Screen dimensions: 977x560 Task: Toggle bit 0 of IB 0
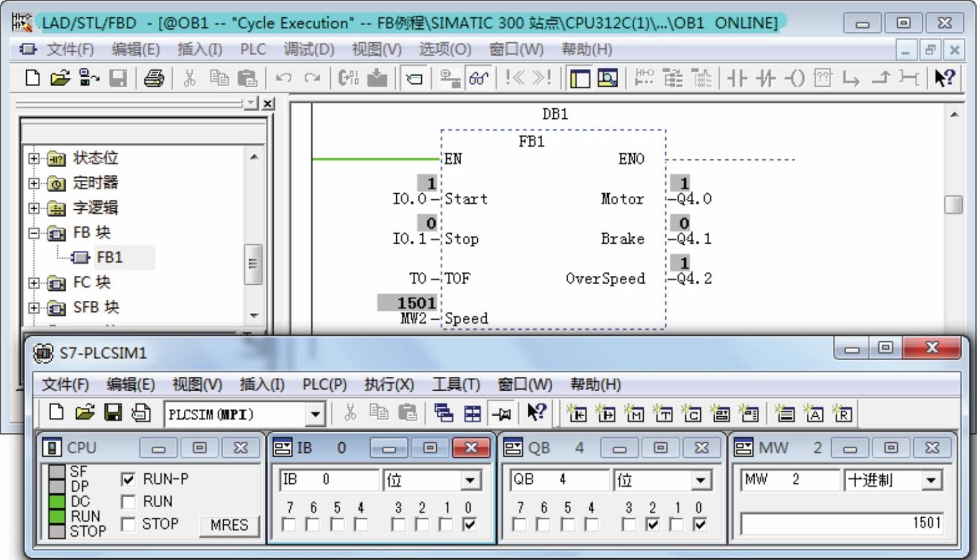point(469,524)
